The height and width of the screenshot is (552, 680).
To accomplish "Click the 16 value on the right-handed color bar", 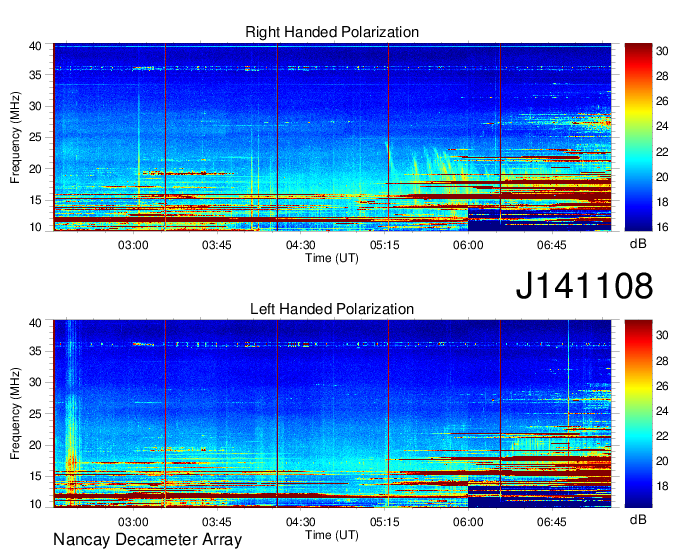I will click(662, 227).
